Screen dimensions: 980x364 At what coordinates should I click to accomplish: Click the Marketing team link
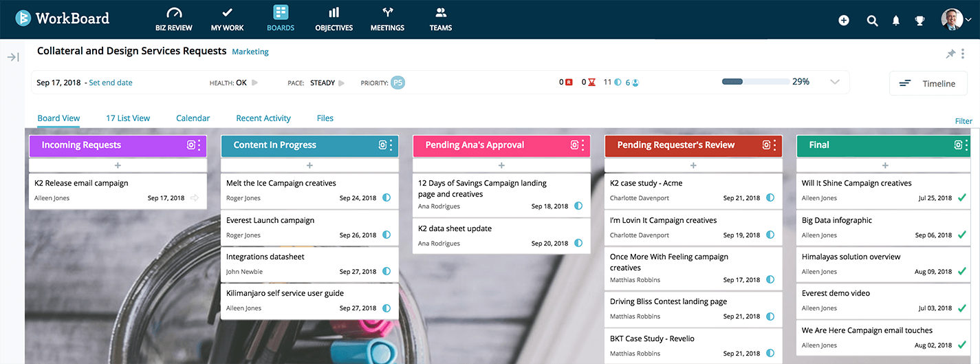pos(250,52)
